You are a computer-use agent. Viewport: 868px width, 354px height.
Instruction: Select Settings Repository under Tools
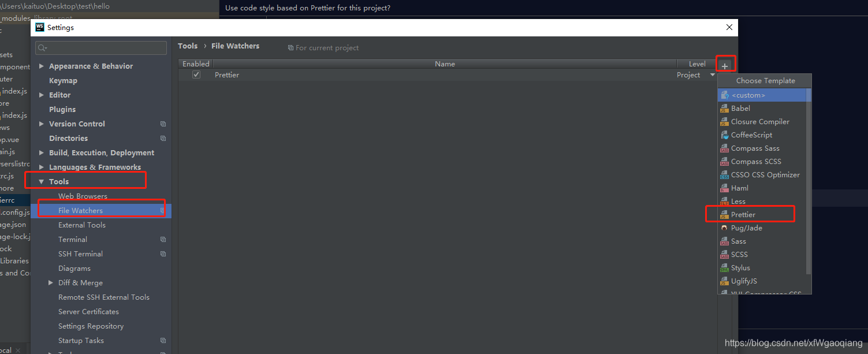point(91,326)
